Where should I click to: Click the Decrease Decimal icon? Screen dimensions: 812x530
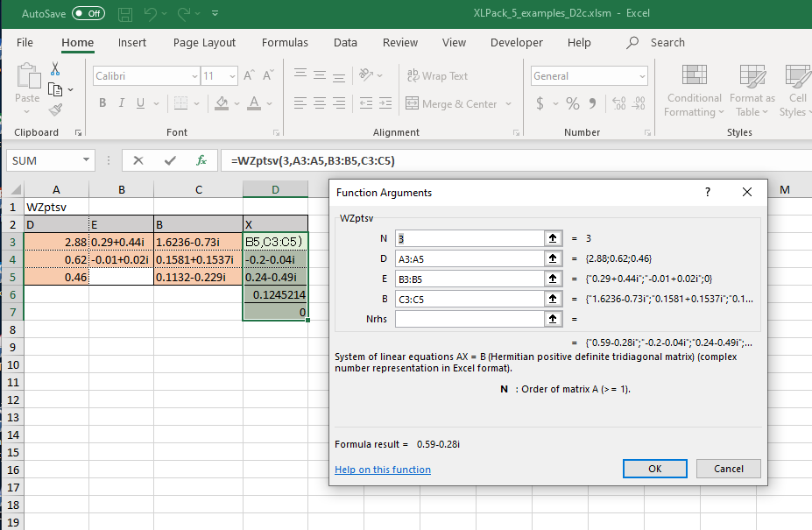tap(639, 103)
